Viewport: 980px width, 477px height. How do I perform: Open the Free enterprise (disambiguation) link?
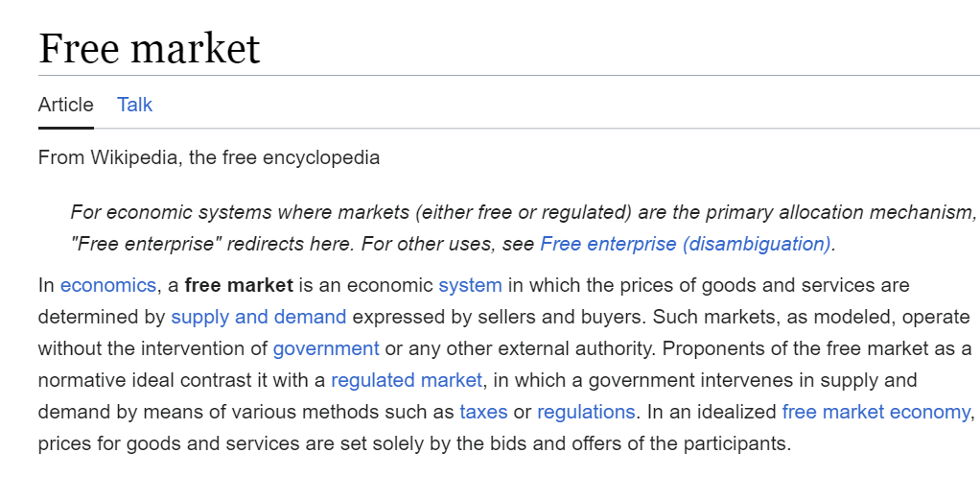click(685, 244)
